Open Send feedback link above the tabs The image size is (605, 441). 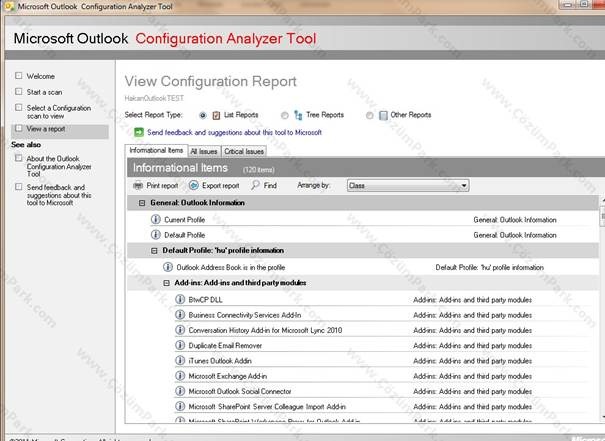[x=235, y=132]
